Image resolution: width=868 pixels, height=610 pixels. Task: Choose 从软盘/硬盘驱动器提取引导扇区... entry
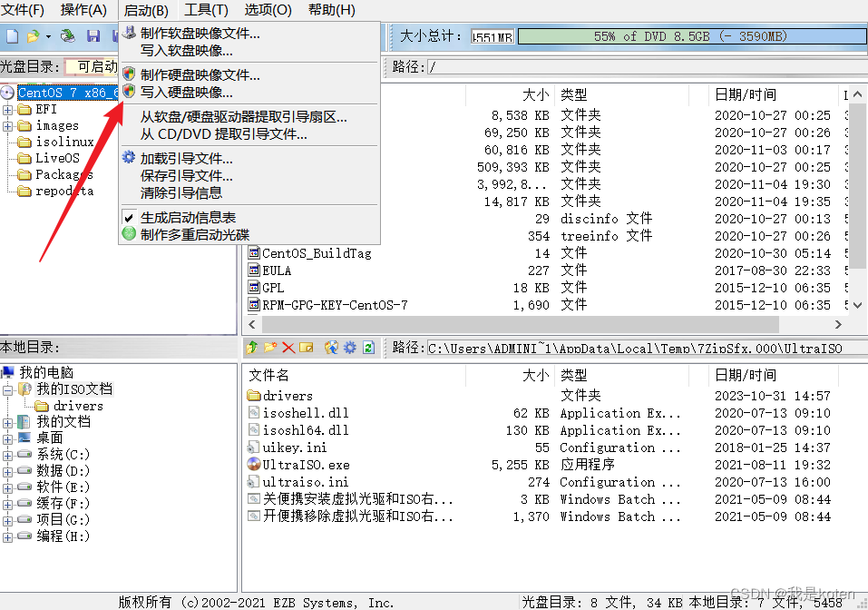coord(249,116)
